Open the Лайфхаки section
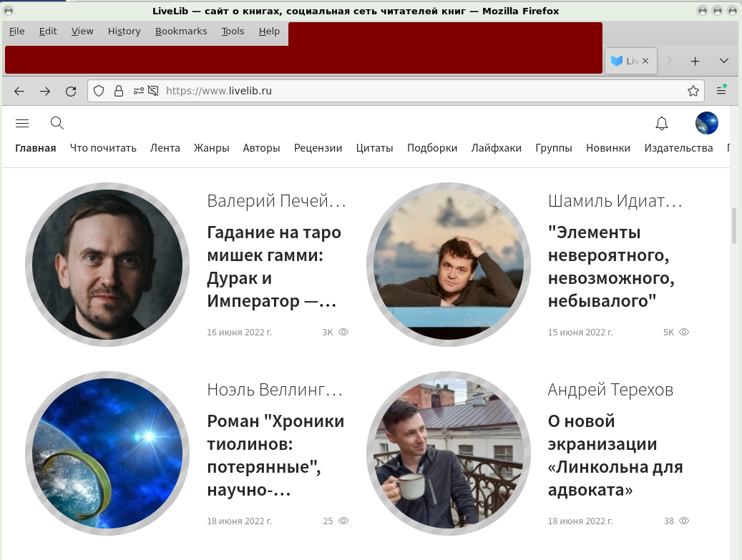 coord(497,148)
